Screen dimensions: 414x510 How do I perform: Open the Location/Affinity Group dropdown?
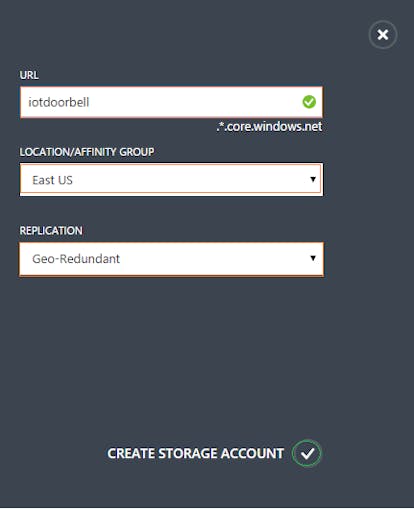coord(171,179)
